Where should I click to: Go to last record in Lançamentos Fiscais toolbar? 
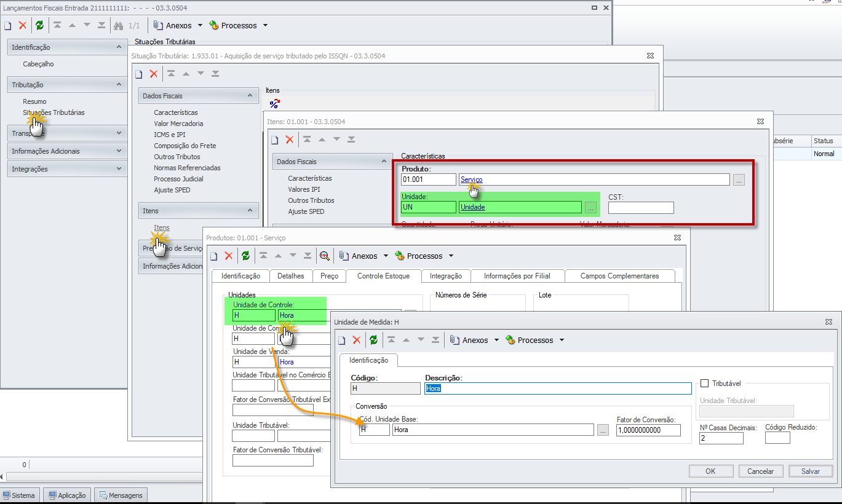coord(101,26)
